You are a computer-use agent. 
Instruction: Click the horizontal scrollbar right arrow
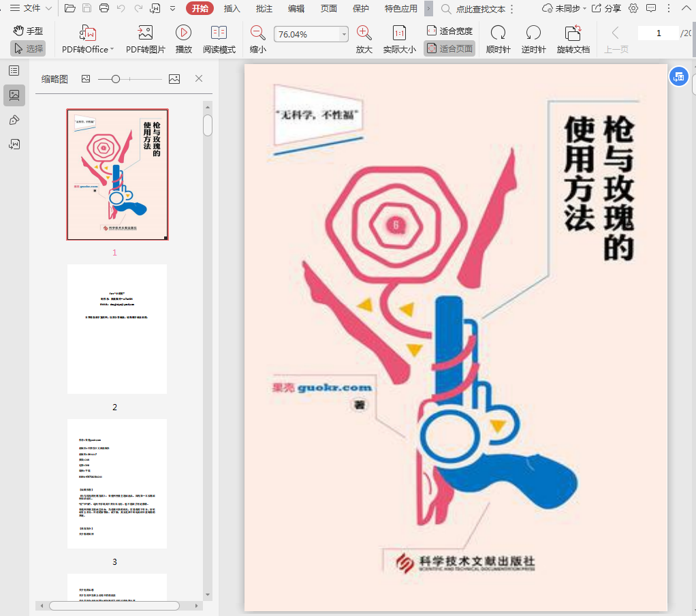[196, 606]
